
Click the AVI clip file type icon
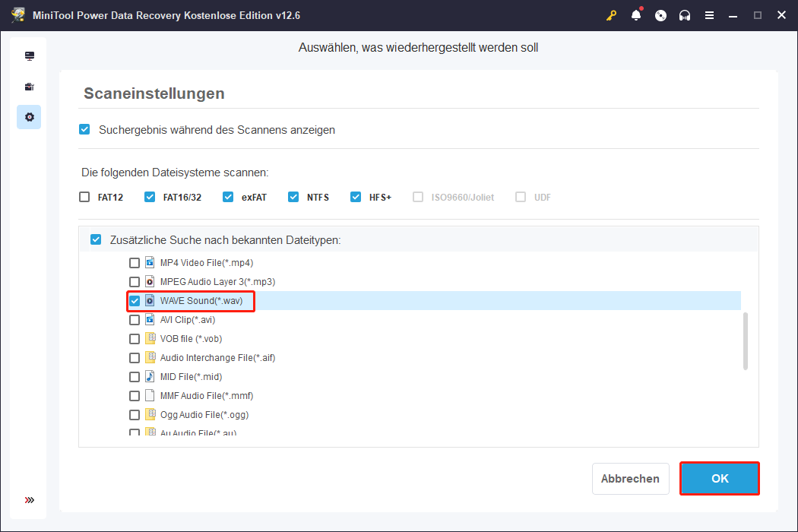pos(150,319)
